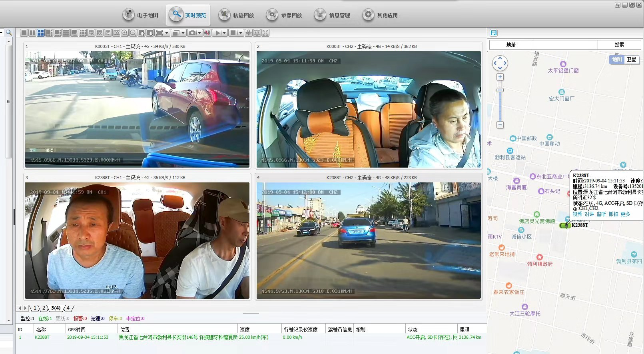Open the stop button dropdown arrow

(x=240, y=33)
